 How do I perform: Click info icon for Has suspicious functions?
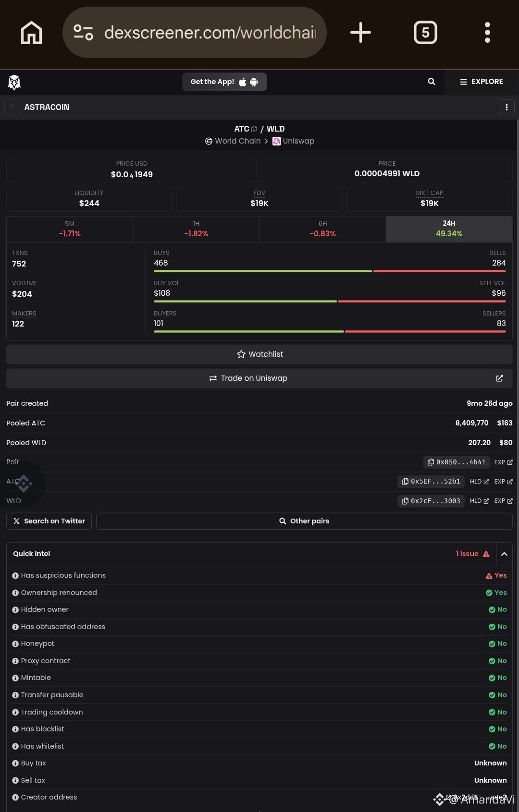[x=15, y=576]
